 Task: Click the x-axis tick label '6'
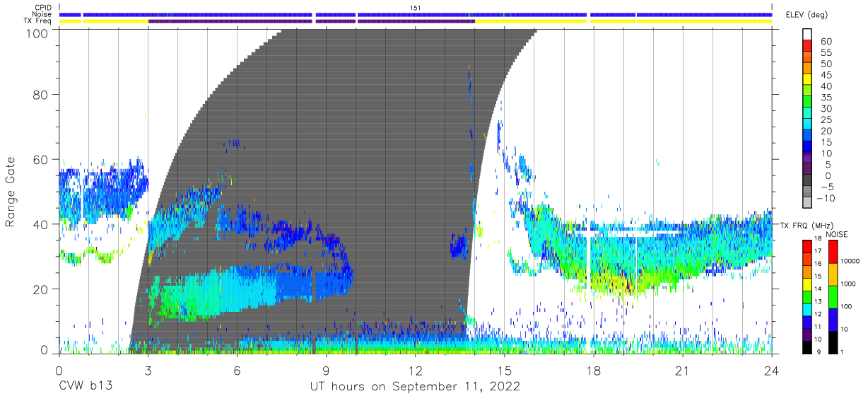(237, 370)
